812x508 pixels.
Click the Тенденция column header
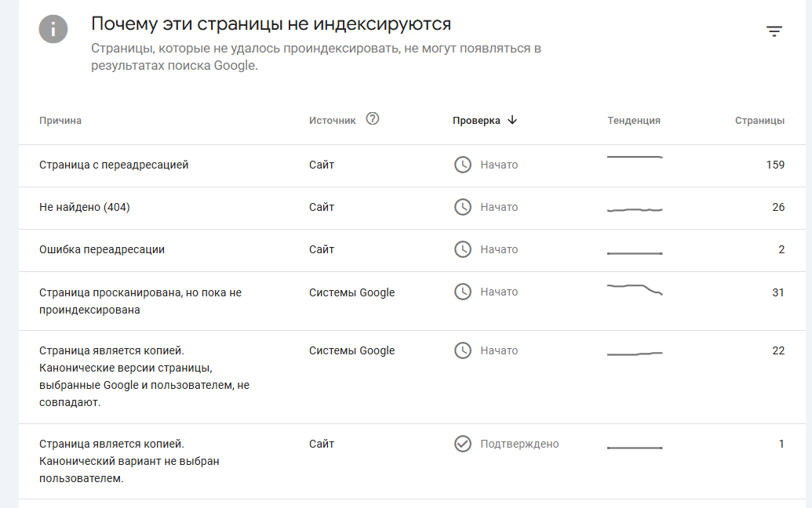click(x=634, y=121)
